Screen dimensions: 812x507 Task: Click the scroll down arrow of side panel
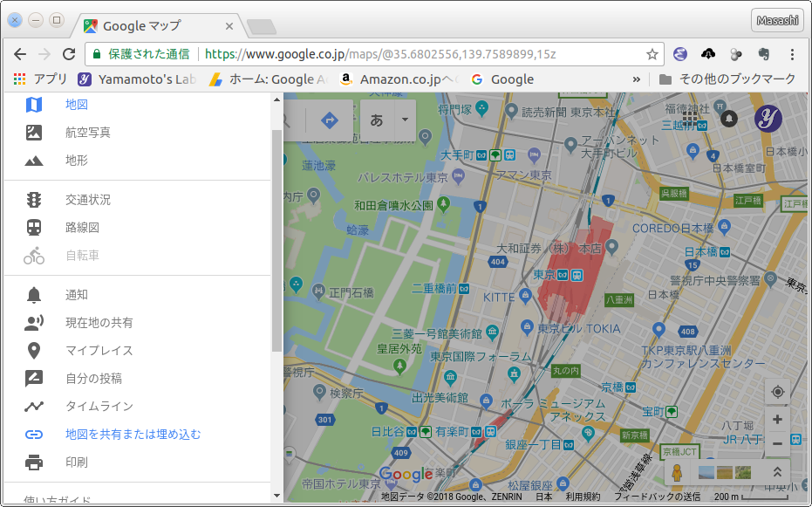click(x=276, y=497)
